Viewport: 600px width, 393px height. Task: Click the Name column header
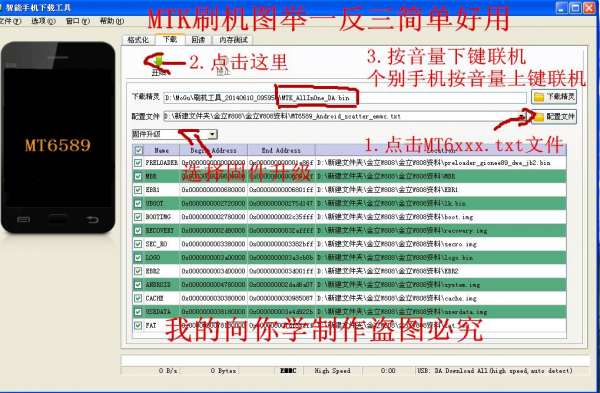click(161, 150)
